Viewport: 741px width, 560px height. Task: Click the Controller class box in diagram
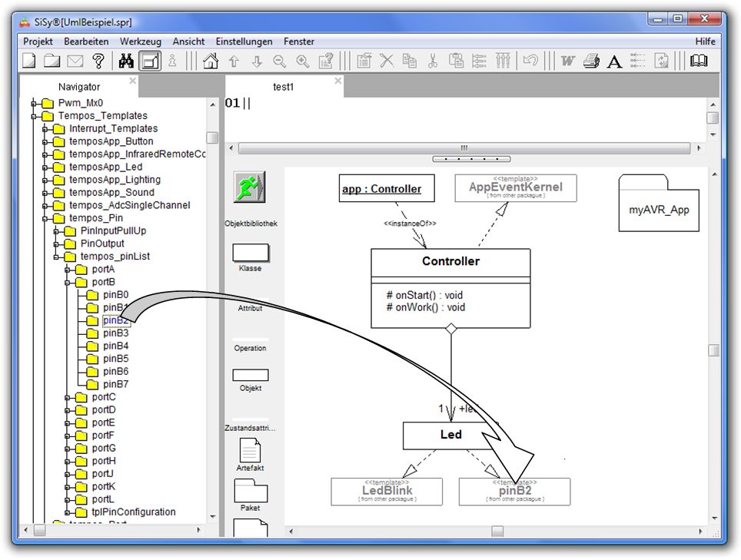[450, 262]
